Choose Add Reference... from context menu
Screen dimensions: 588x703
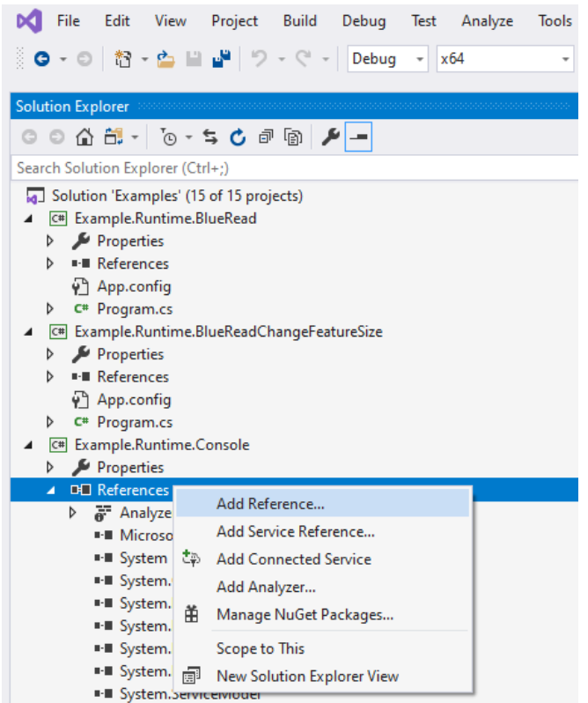270,504
